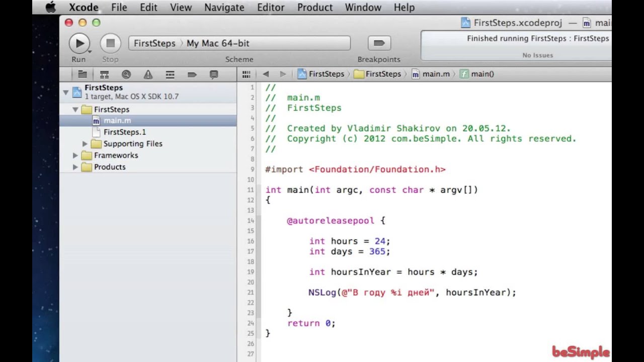Collapse the FirstSteps group folder triangle

coord(75,109)
